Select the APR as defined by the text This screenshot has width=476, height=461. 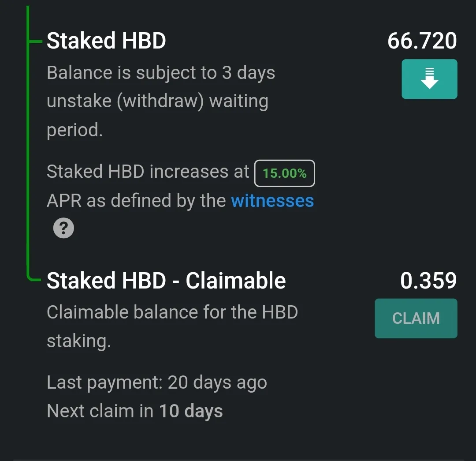point(136,201)
